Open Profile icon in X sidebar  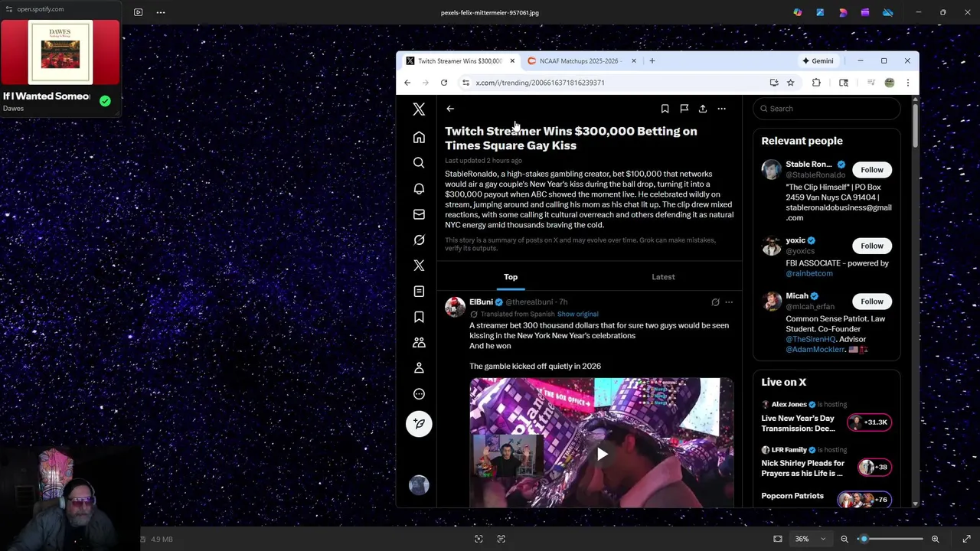419,368
